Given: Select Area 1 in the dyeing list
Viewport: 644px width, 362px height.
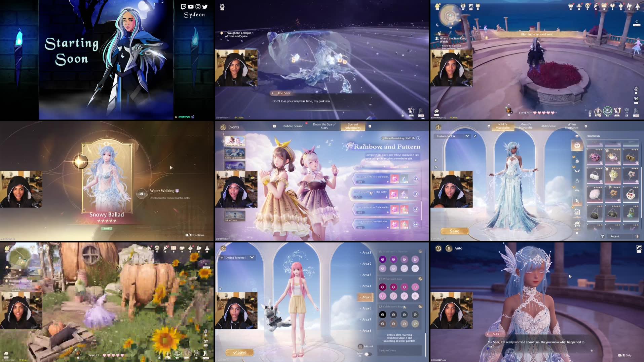Looking at the screenshot, I should click(x=366, y=253).
